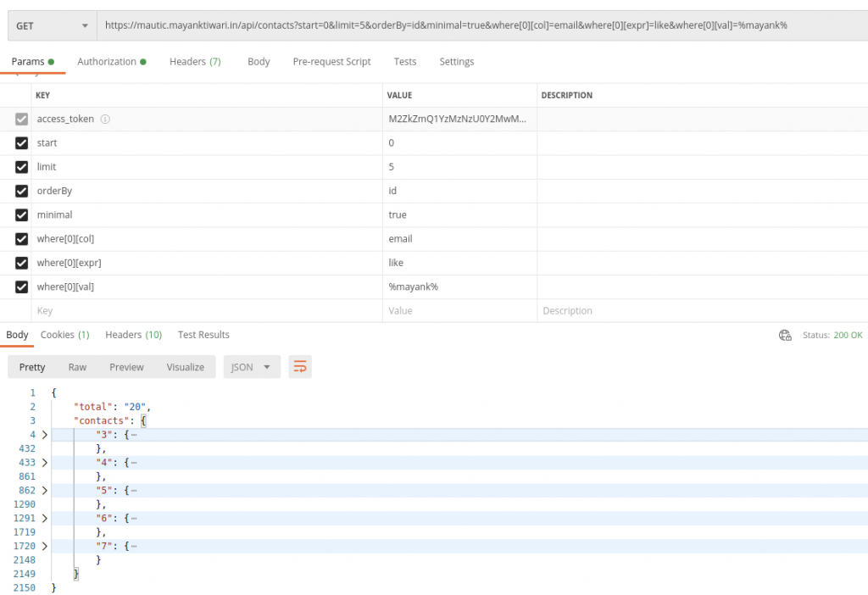Screen dimensions: 868x595
Task: Click the empty Description input field
Action: (x=703, y=310)
